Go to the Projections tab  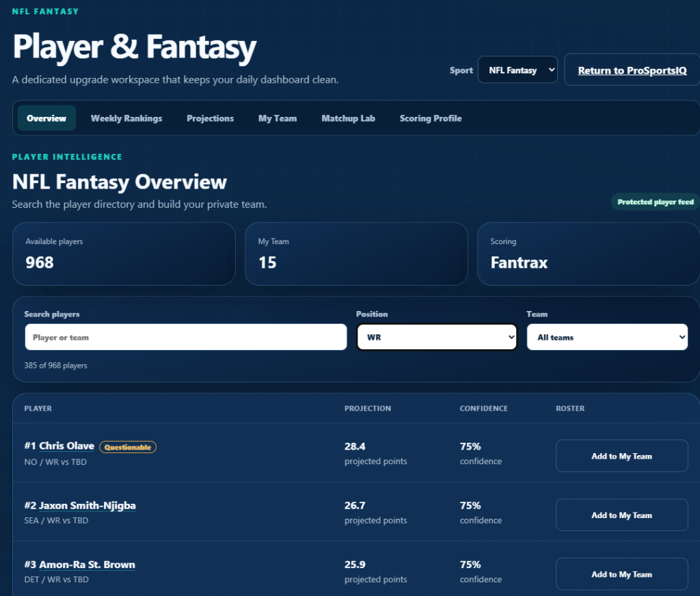pyautogui.click(x=211, y=118)
